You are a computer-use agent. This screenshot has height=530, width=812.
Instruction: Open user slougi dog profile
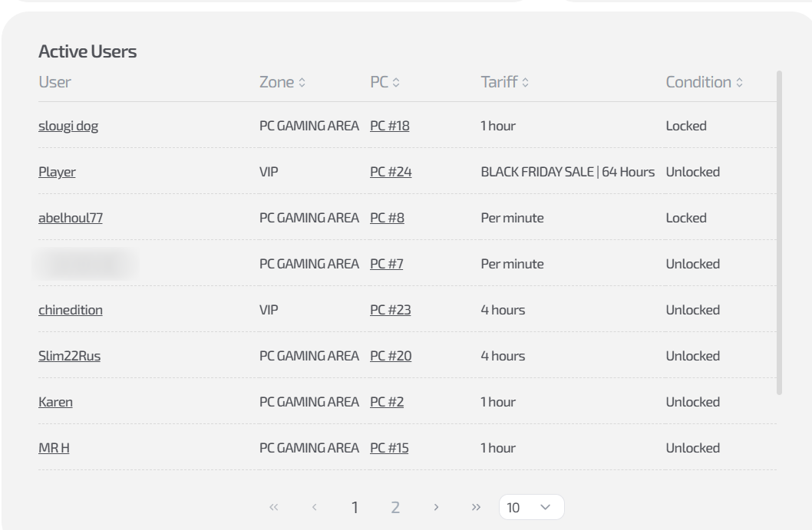point(68,126)
